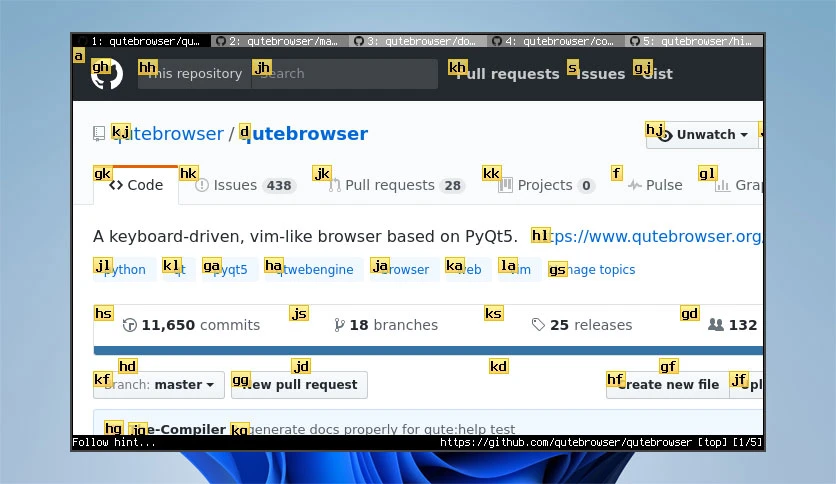This screenshot has height=484, width=836.
Task: Click the Projects tab board icon
Action: pos(505,185)
